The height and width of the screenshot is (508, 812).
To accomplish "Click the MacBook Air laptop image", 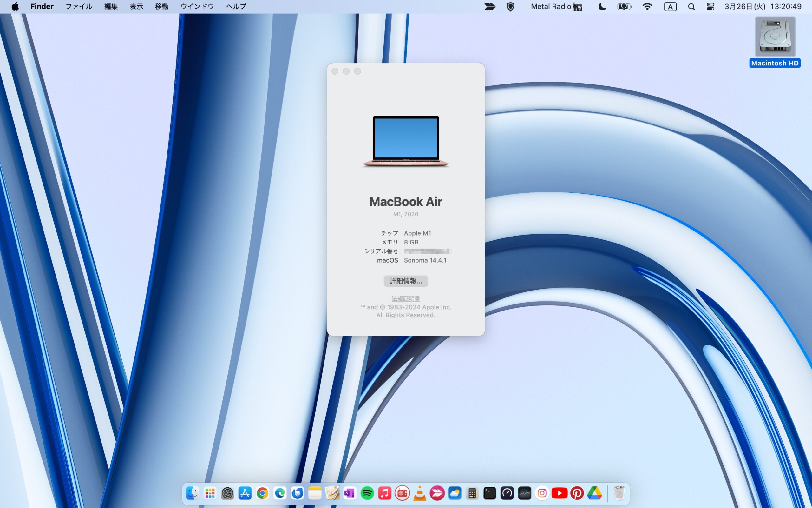I will [x=406, y=141].
